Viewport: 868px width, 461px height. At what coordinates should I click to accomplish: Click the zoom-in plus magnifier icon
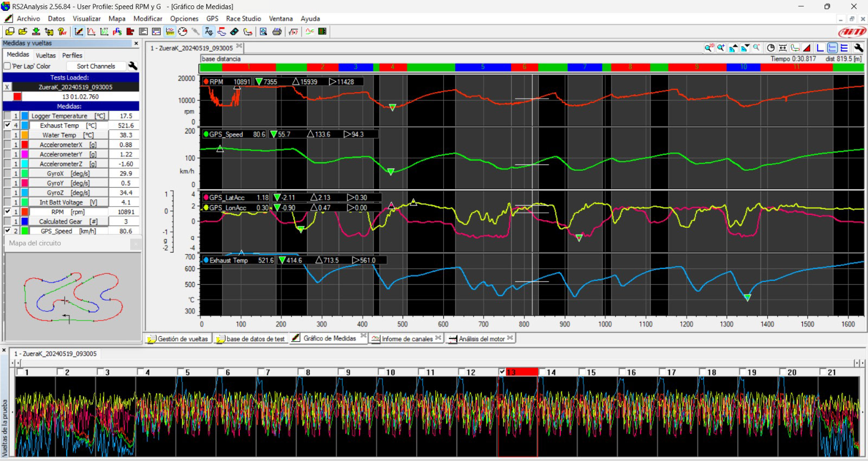(721, 48)
